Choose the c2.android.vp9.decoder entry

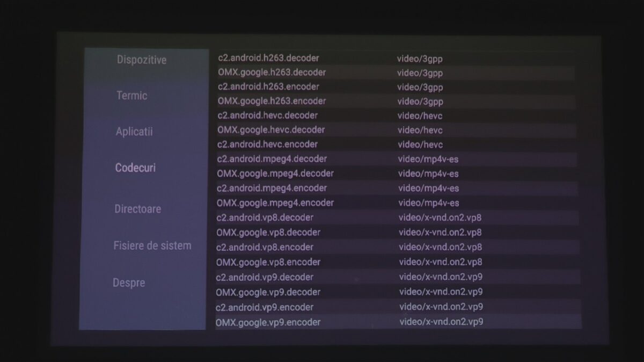265,277
